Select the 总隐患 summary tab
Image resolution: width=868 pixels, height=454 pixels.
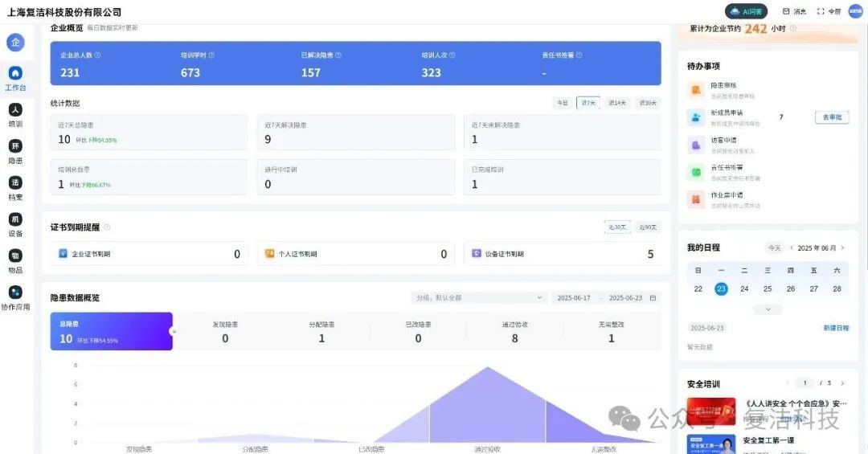pyautogui.click(x=111, y=332)
